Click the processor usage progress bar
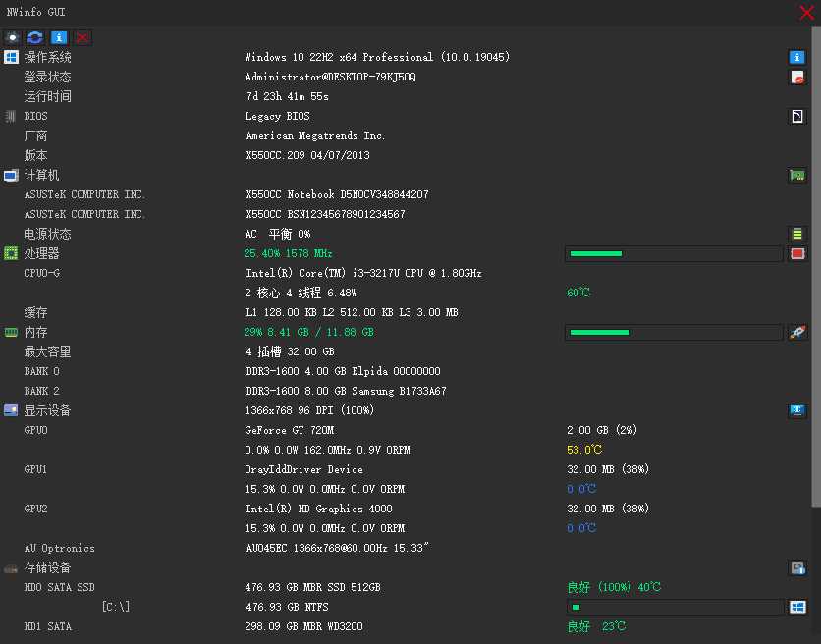Image resolution: width=821 pixels, height=644 pixels. [675, 254]
